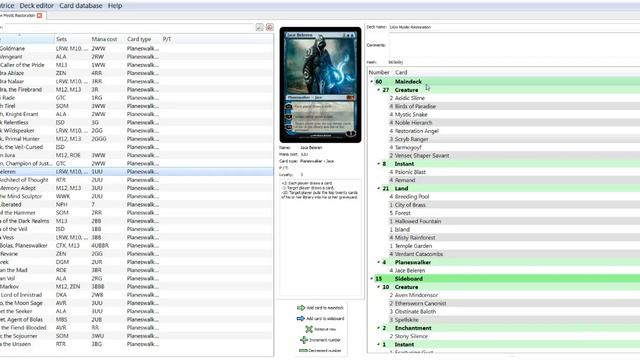Select the Memory Adept row
640x360 pixels.
coord(136,188)
